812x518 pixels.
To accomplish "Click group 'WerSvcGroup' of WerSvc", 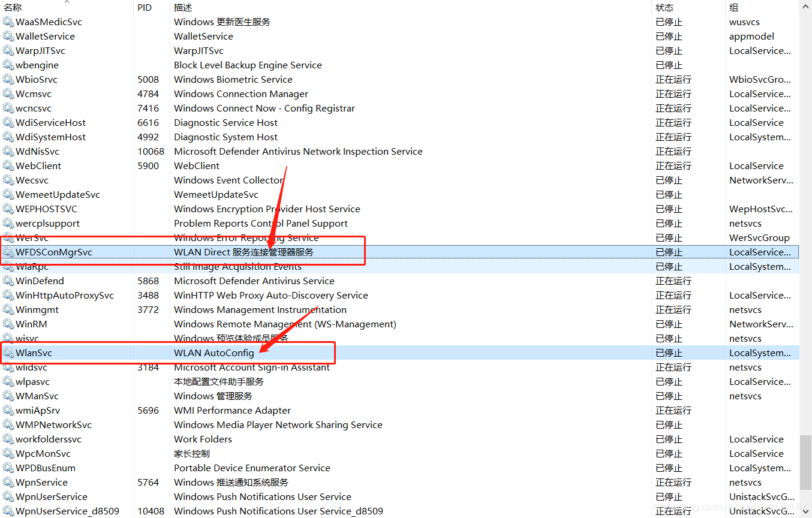I will point(759,237).
